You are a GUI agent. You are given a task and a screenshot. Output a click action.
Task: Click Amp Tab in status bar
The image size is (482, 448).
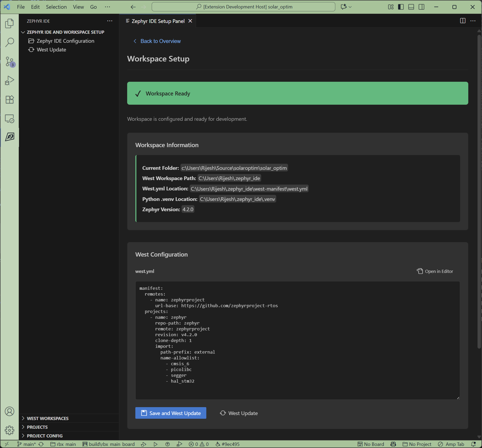pyautogui.click(x=451, y=444)
